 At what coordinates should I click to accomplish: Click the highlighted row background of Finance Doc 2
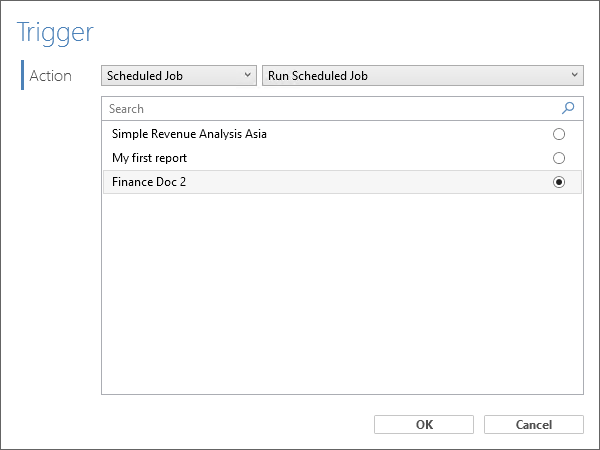(x=342, y=182)
